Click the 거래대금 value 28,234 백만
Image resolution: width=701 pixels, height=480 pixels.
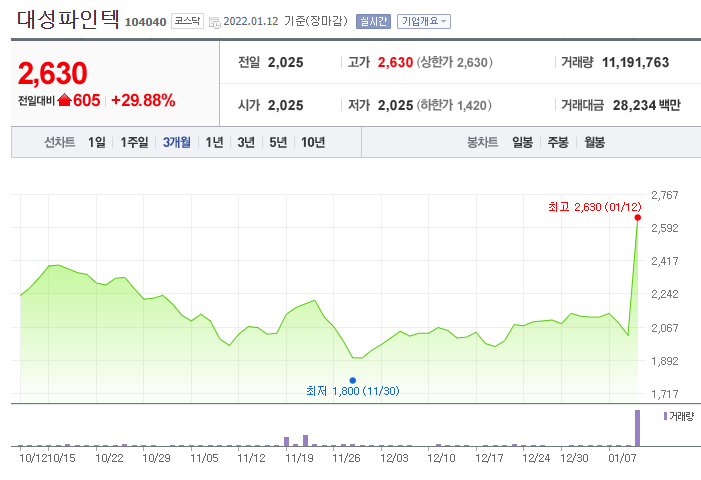point(646,105)
